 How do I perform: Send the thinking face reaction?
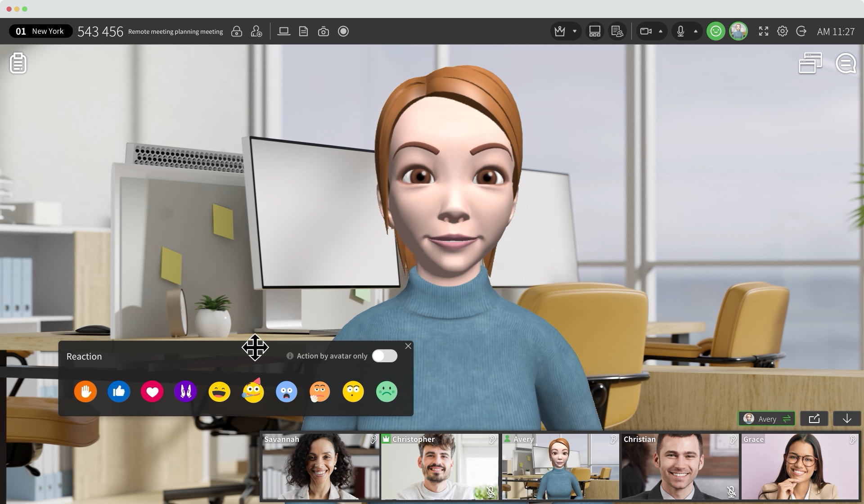319,391
